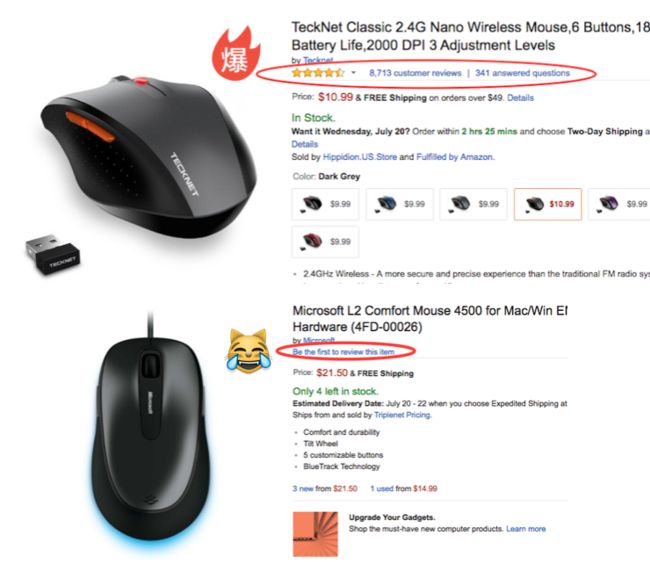Select the Dark Grey $10.99 color option

click(548, 204)
